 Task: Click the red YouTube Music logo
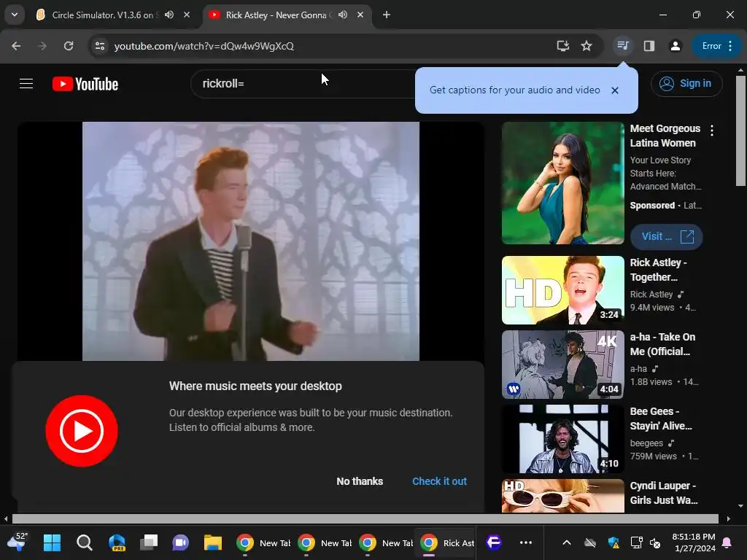[x=82, y=430]
